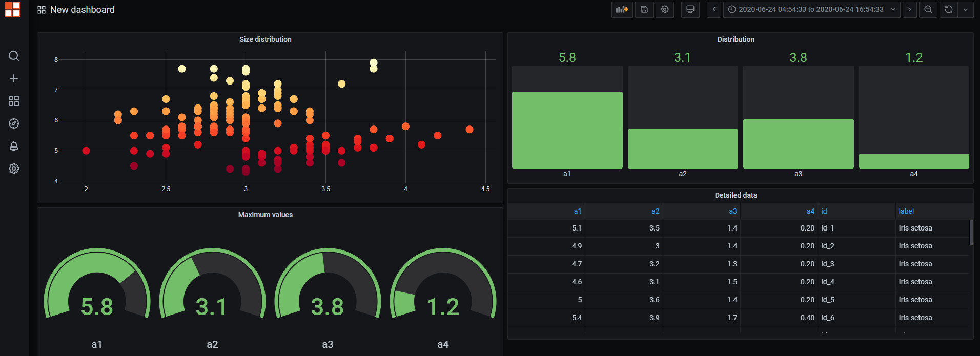Expand the refresh interval dropdown
The image size is (980, 356).
966,9
